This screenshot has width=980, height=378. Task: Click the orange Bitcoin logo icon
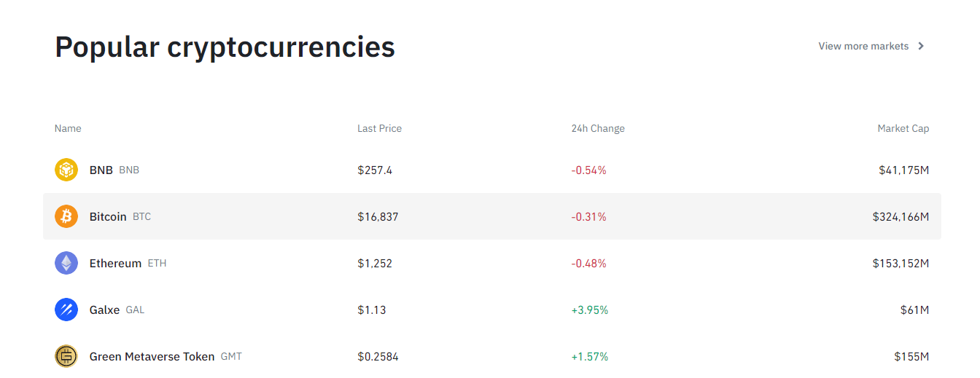point(66,216)
